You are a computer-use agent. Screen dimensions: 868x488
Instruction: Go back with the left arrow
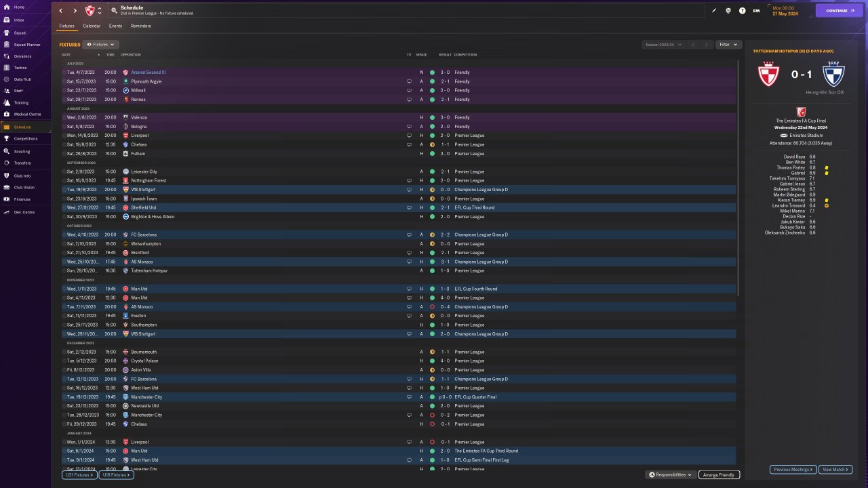coord(61,11)
